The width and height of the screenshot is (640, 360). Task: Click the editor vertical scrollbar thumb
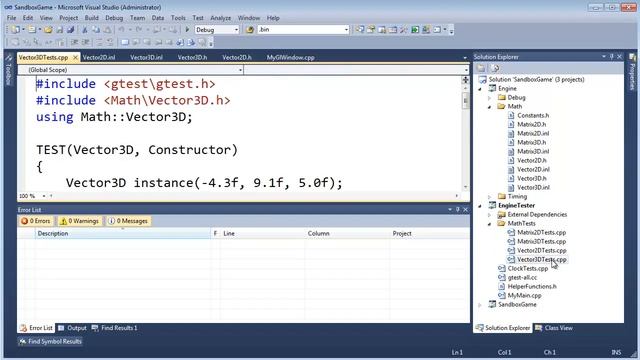point(465,101)
